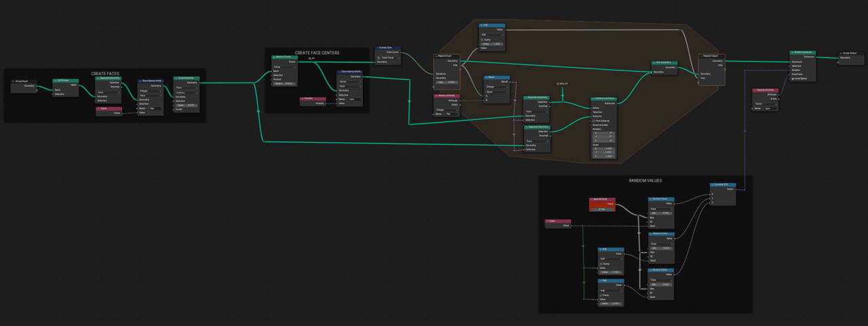This screenshot has width=868, height=326.
Task: Collapse the Group Input node using its arrow
Action: coord(14,81)
